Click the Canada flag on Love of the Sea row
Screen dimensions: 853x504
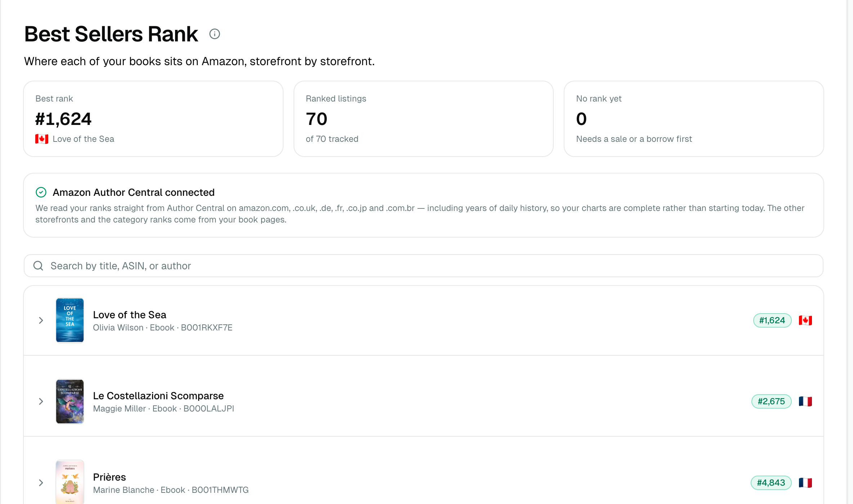click(x=805, y=320)
